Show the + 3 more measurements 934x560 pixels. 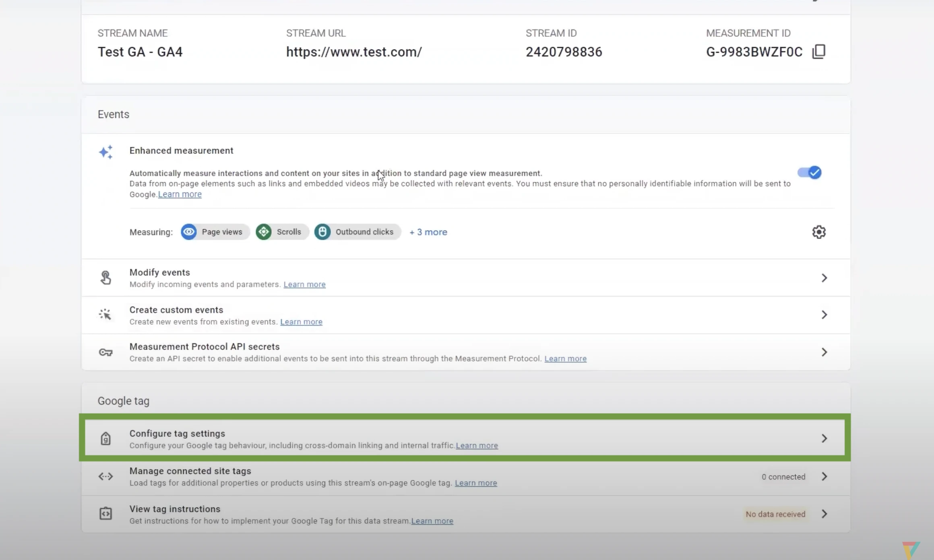tap(428, 232)
